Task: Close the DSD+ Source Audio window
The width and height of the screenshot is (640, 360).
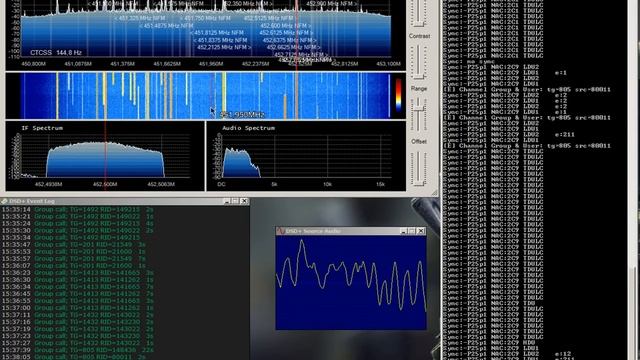Action: tap(421, 231)
